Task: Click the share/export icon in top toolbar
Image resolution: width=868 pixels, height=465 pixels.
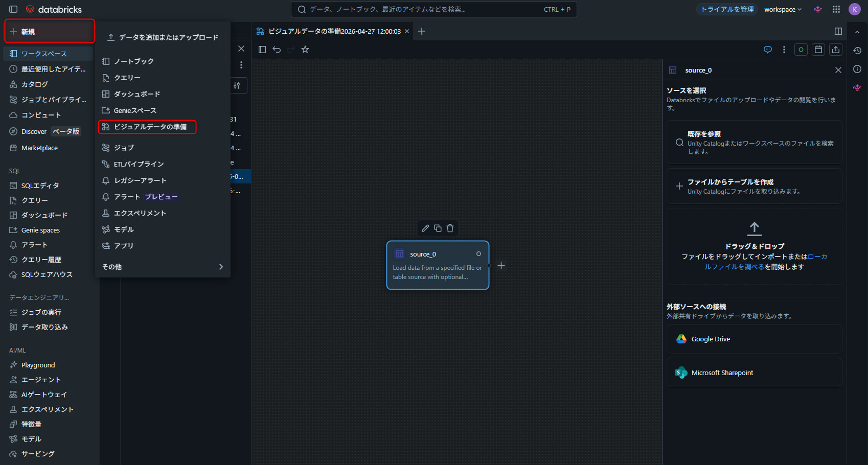Action: (x=836, y=50)
